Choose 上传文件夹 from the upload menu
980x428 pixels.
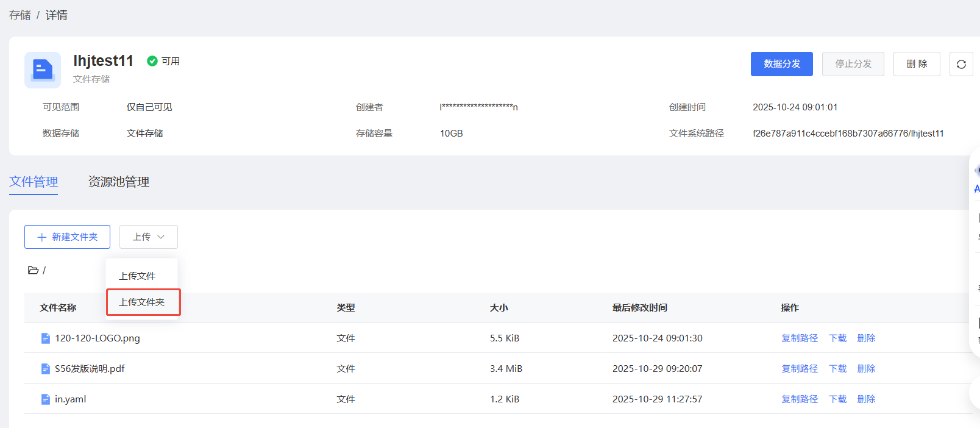[x=142, y=302]
